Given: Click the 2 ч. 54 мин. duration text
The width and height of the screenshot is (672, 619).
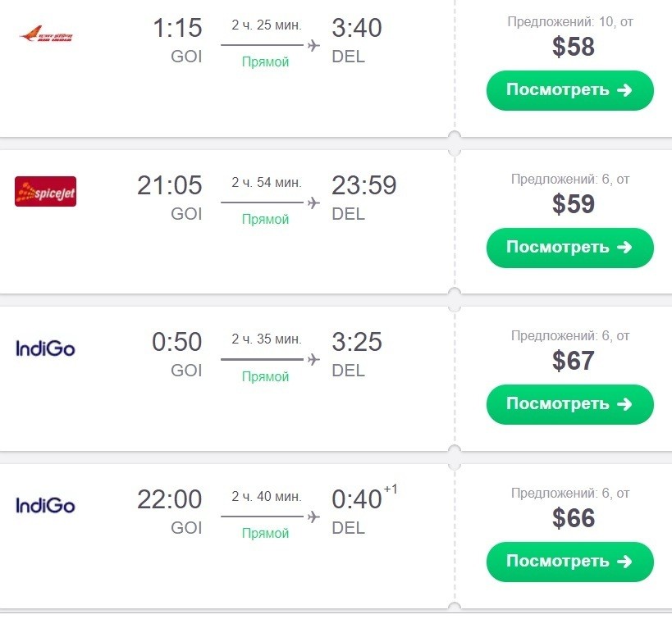Looking at the screenshot, I should (x=266, y=182).
